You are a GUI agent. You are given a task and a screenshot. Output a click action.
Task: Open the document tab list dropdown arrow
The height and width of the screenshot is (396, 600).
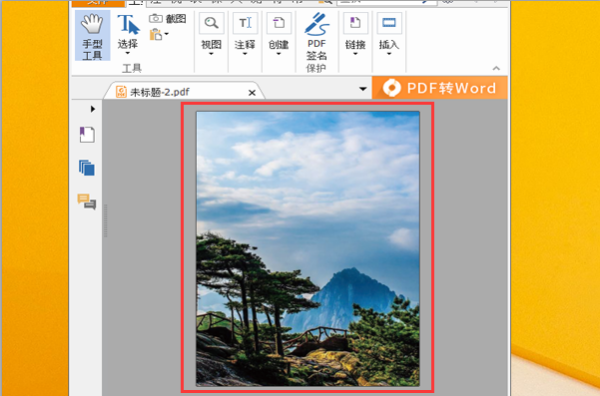point(363,89)
